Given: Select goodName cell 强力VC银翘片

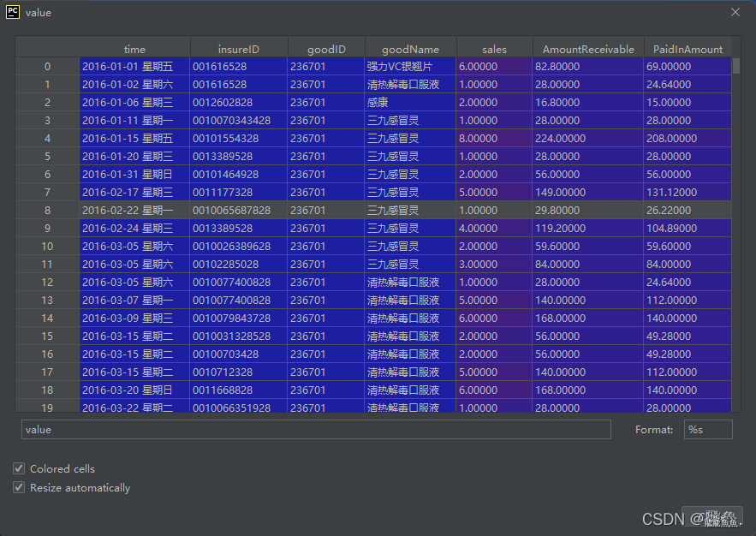Looking at the screenshot, I should [x=410, y=67].
